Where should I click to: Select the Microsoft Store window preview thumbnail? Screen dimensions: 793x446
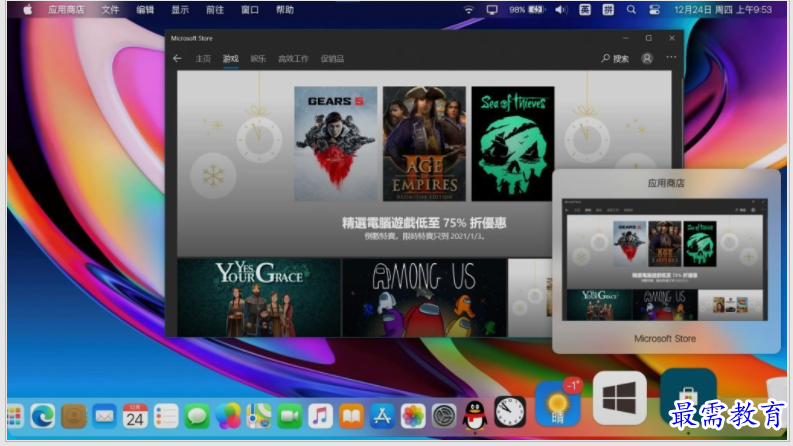(665, 259)
